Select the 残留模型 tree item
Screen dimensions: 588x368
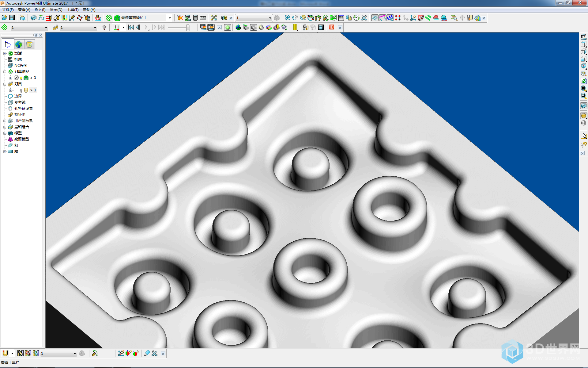pyautogui.click(x=22, y=139)
